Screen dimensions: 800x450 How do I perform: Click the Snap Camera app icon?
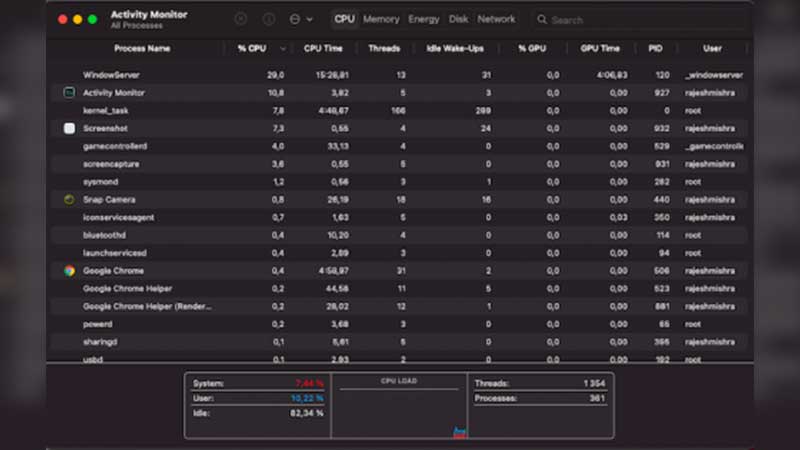[x=69, y=199]
